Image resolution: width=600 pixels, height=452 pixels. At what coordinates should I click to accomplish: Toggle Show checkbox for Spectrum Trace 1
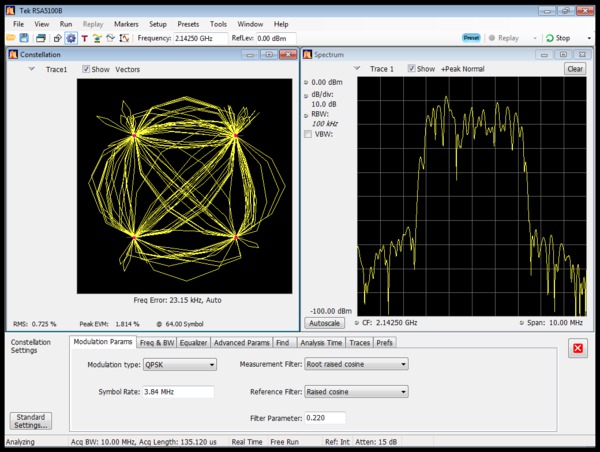(411, 69)
